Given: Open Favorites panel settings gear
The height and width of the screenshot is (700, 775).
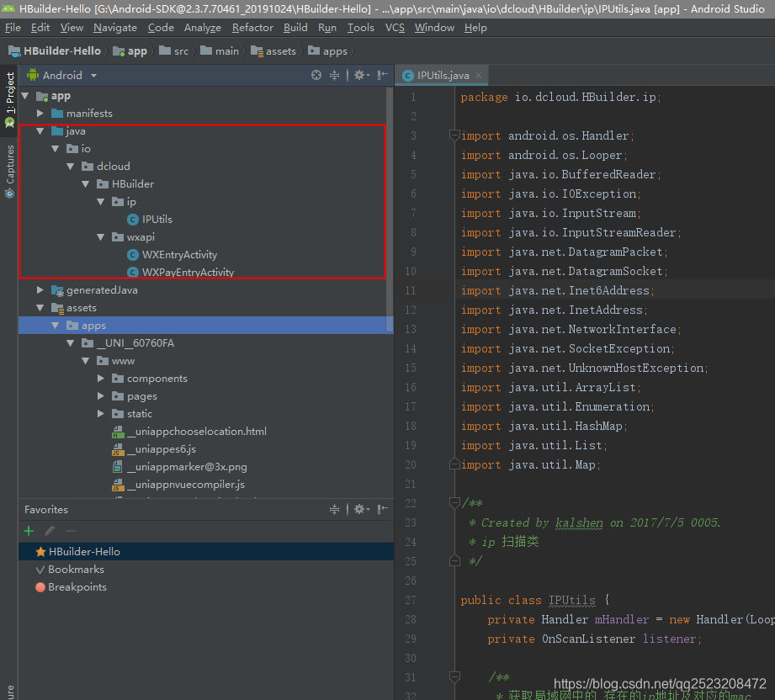Looking at the screenshot, I should click(361, 509).
